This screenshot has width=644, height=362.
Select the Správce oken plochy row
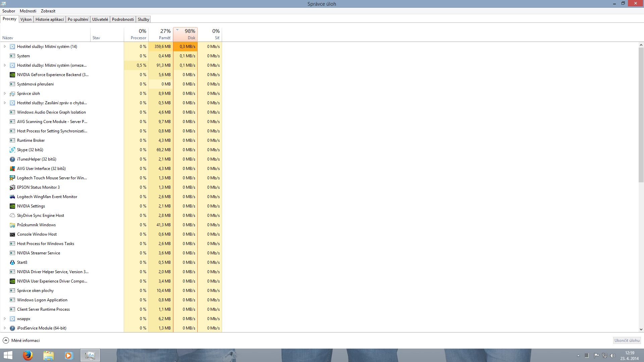click(x=111, y=291)
